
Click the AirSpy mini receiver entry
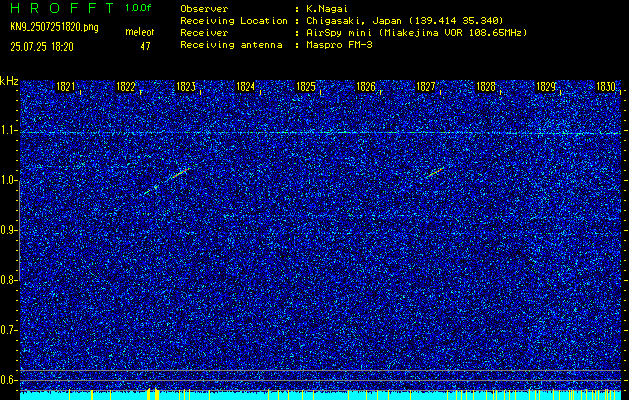pyautogui.click(x=416, y=32)
